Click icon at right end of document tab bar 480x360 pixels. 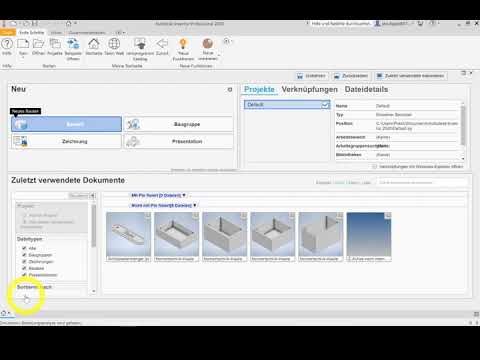pos(476,314)
